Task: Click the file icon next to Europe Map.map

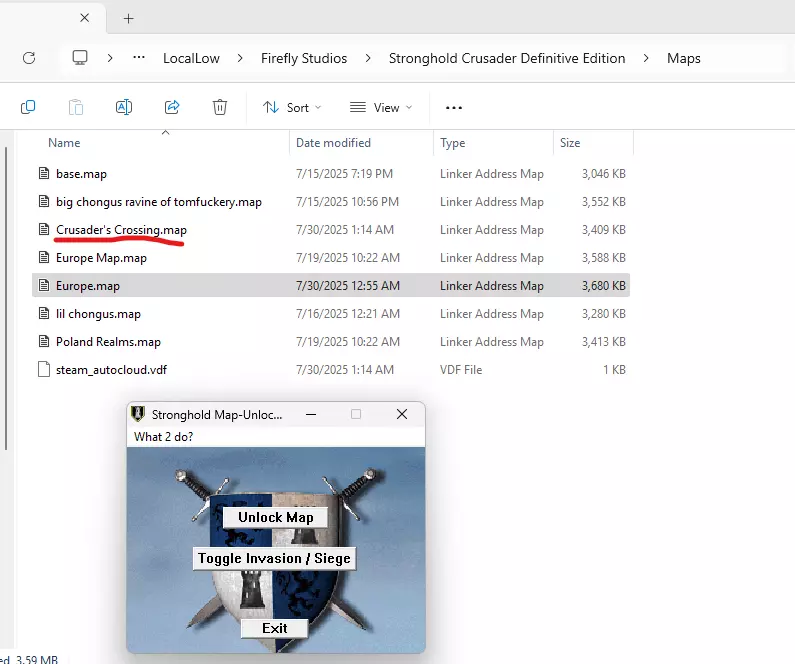Action: point(44,257)
